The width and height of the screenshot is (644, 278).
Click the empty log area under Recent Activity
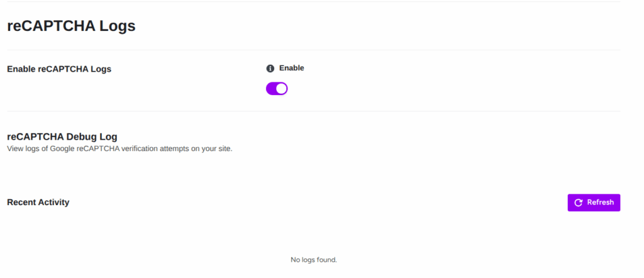314,247
